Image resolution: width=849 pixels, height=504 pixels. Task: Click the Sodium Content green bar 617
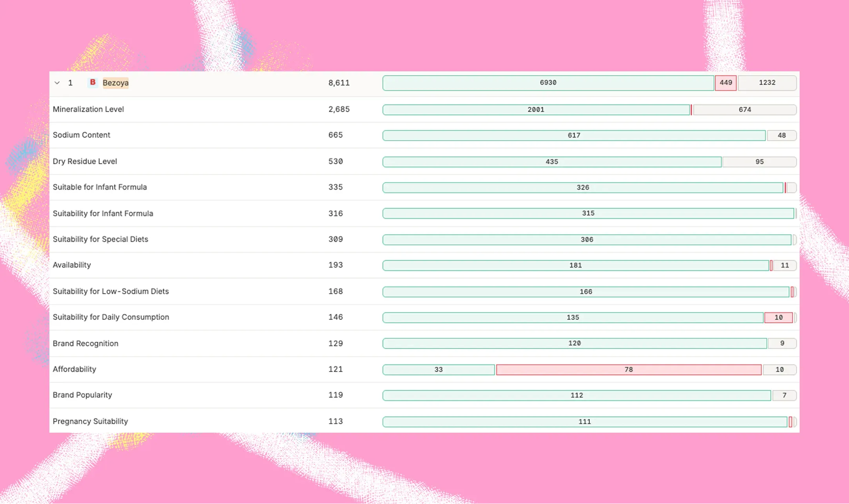pos(574,136)
